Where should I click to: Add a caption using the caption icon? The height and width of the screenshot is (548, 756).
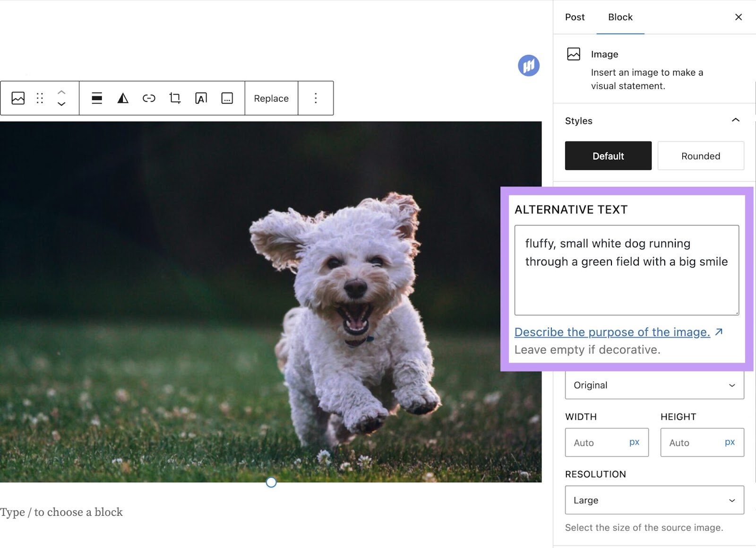coord(227,98)
